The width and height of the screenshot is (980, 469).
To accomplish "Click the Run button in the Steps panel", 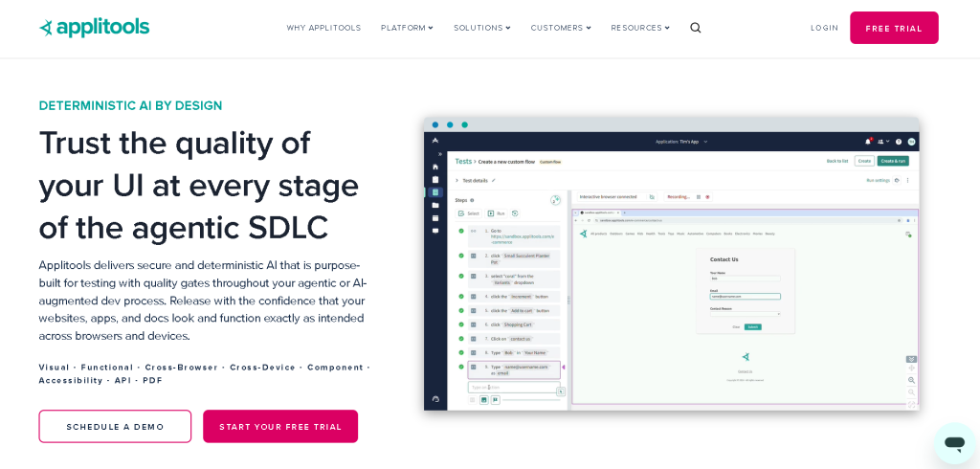I will pyautogui.click(x=497, y=213).
